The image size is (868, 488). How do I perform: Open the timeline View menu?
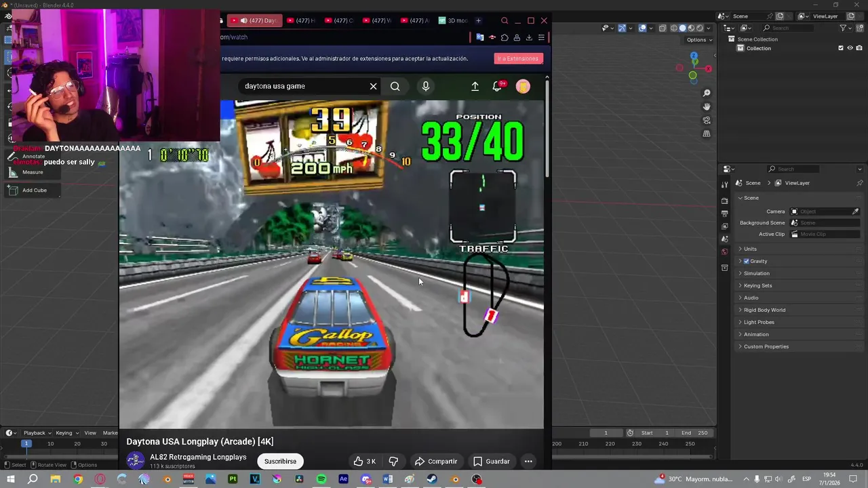(90, 433)
